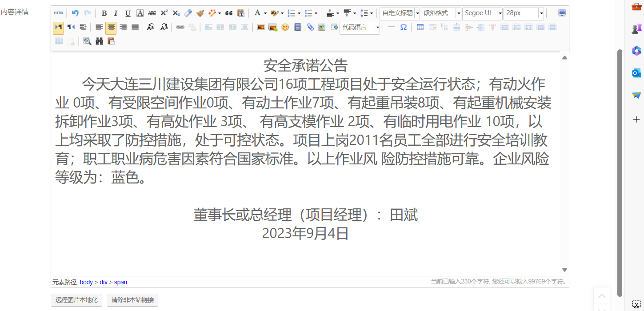Click the text background color icon
Image resolution: width=644 pixels, height=311 pixels.
274,13
